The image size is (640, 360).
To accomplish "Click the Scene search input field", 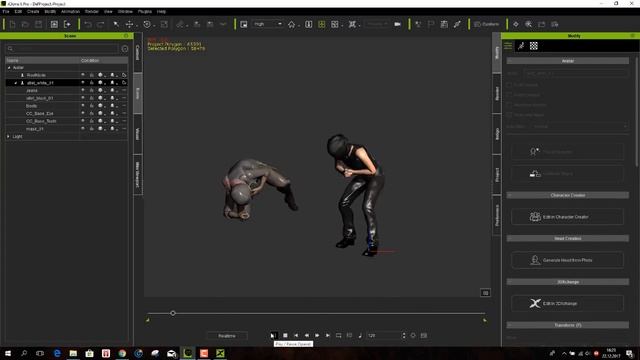I will [62, 49].
